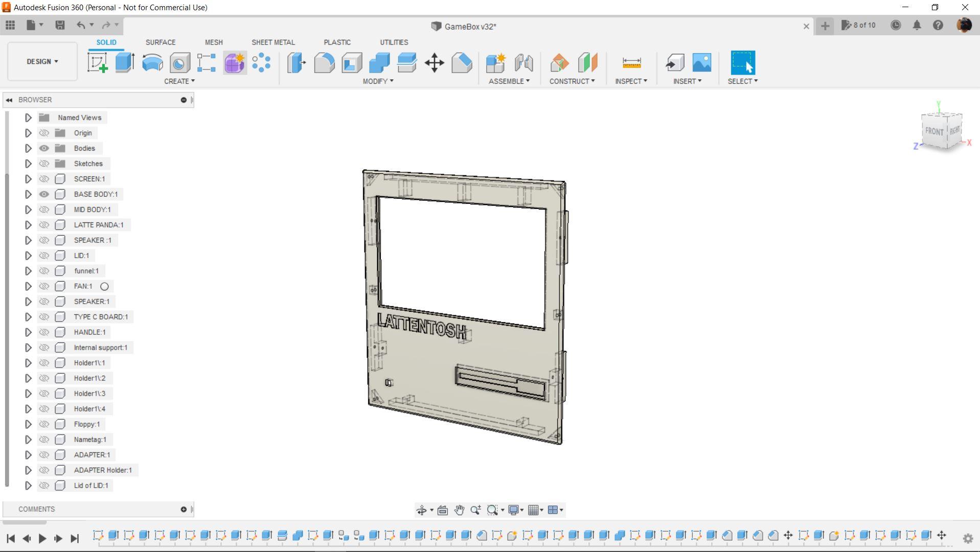The height and width of the screenshot is (552, 980).
Task: Open the Create Form tool
Action: (x=235, y=63)
